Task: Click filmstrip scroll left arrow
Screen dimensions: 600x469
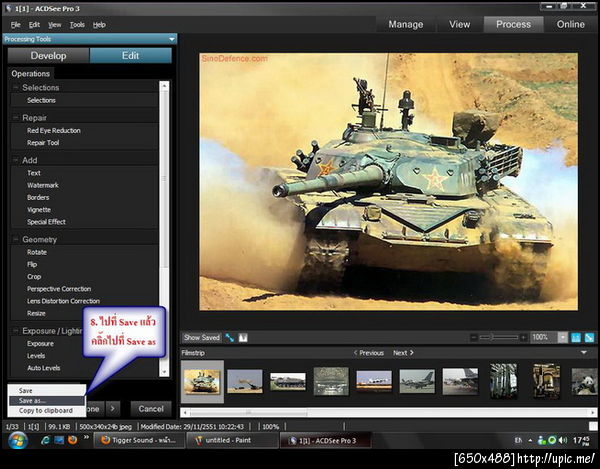Action: (185, 413)
